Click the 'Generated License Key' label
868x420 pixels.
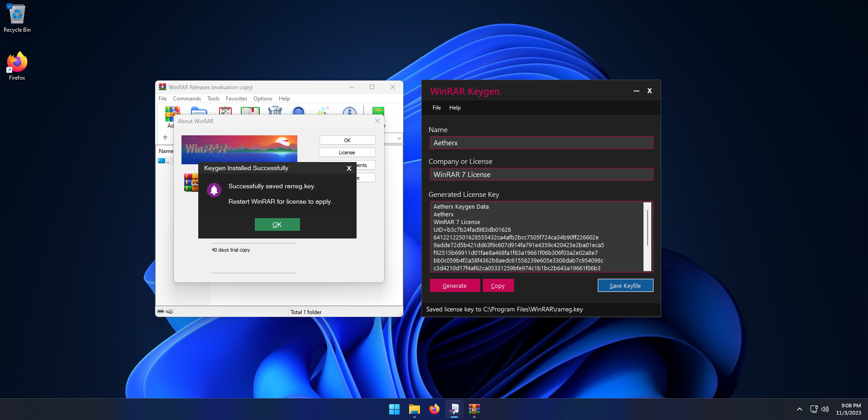464,195
